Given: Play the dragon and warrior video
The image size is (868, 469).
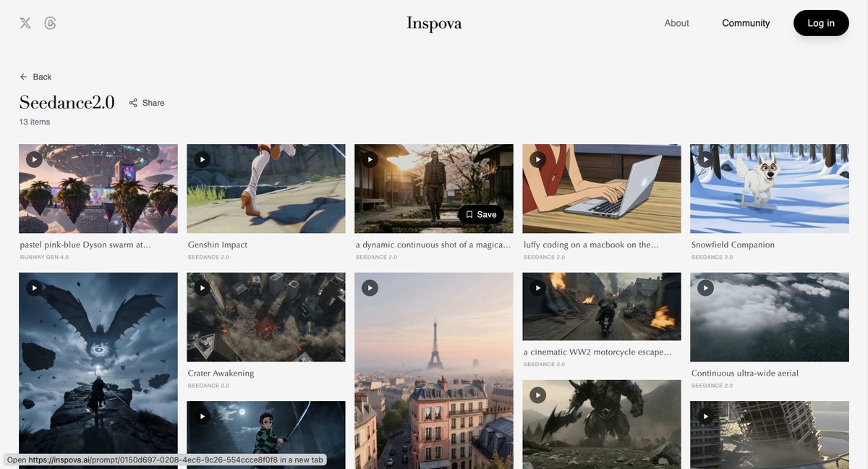Looking at the screenshot, I should 34,288.
